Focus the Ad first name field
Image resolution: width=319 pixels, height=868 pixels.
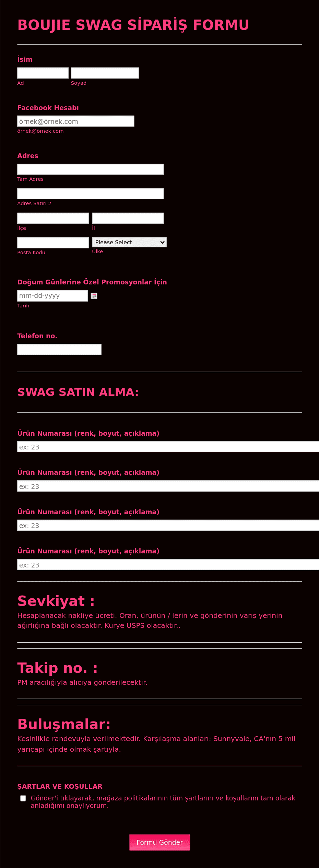click(43, 73)
